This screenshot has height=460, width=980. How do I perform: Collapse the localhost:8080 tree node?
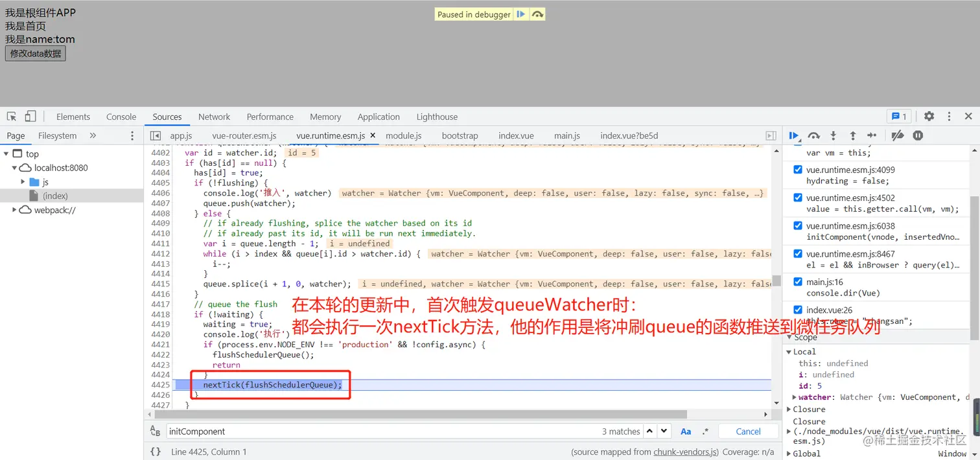(15, 168)
